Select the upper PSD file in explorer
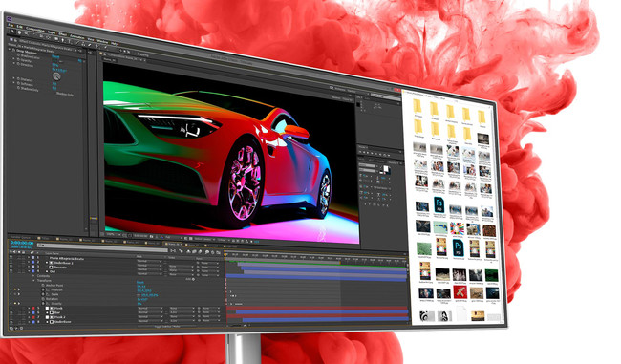Screen dimensions: 621x364 click(x=439, y=204)
